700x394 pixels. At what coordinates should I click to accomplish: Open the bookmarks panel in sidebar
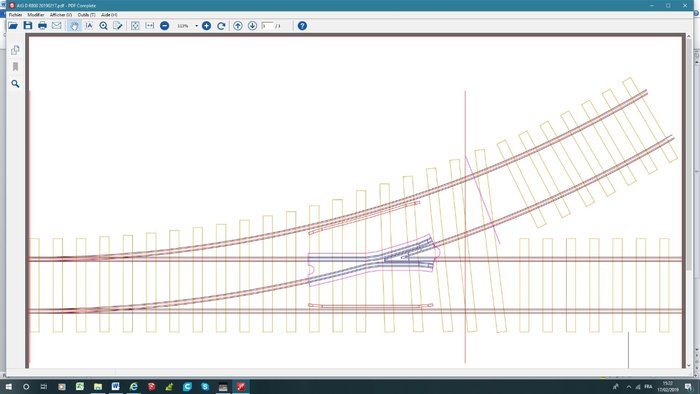click(15, 66)
